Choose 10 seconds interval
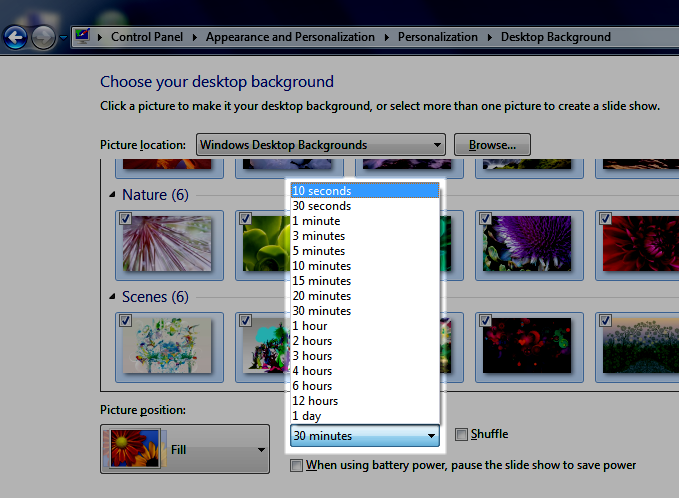 [365, 191]
